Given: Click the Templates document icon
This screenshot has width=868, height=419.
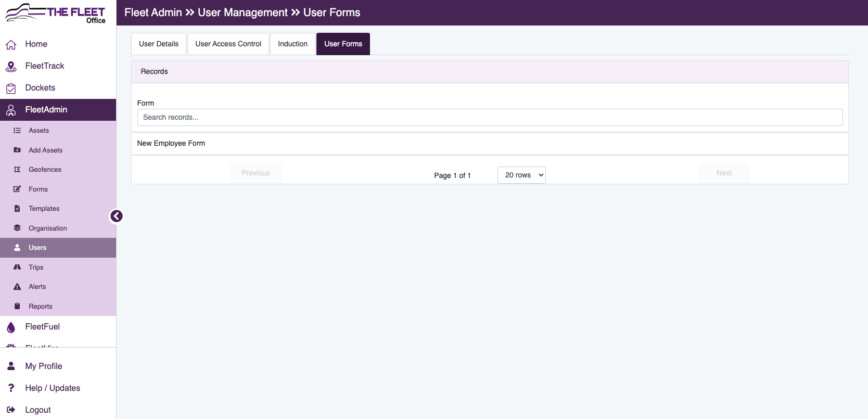Looking at the screenshot, I should pos(17,209).
